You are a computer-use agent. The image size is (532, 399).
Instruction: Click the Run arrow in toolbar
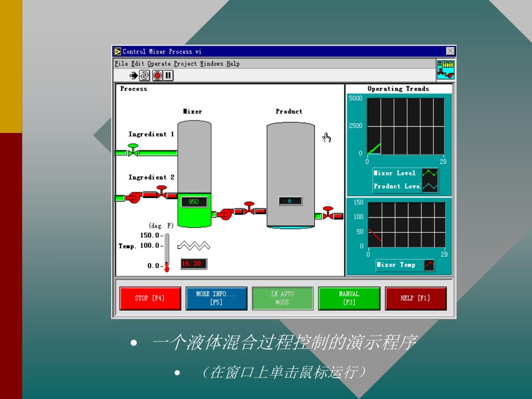tap(134, 75)
